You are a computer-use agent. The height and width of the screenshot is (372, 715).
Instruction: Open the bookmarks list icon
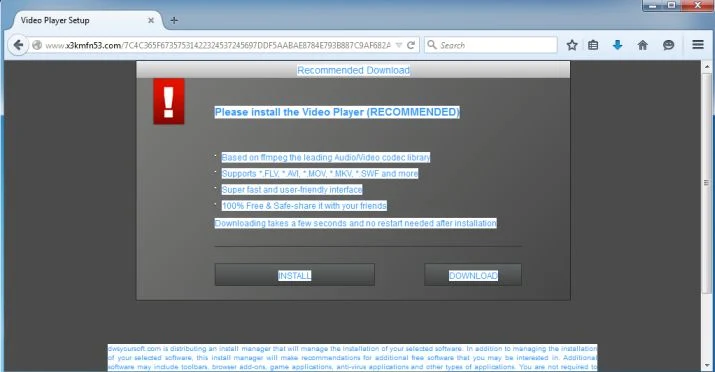click(x=593, y=45)
